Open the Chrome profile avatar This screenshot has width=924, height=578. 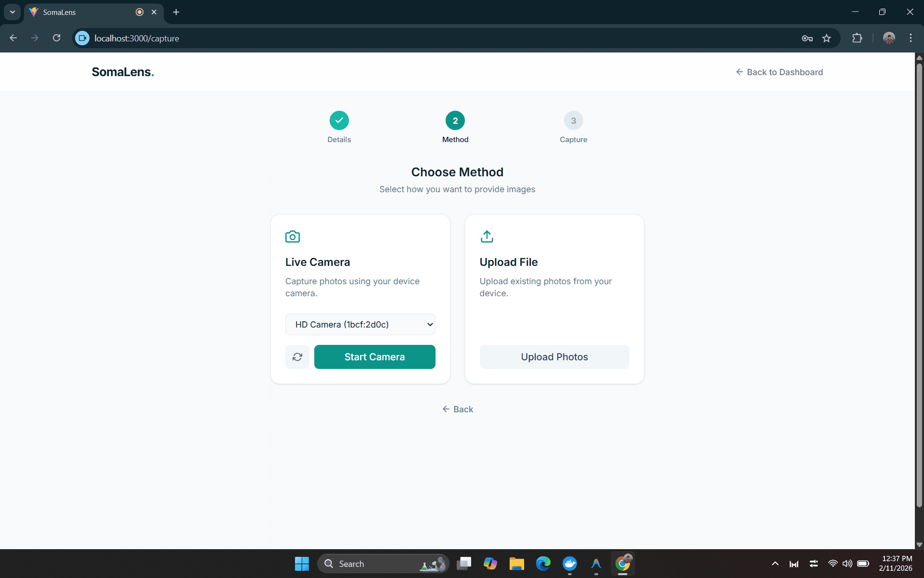point(889,38)
